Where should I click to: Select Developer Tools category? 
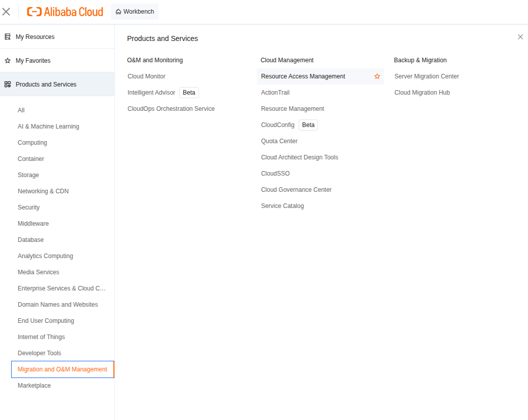(39, 353)
